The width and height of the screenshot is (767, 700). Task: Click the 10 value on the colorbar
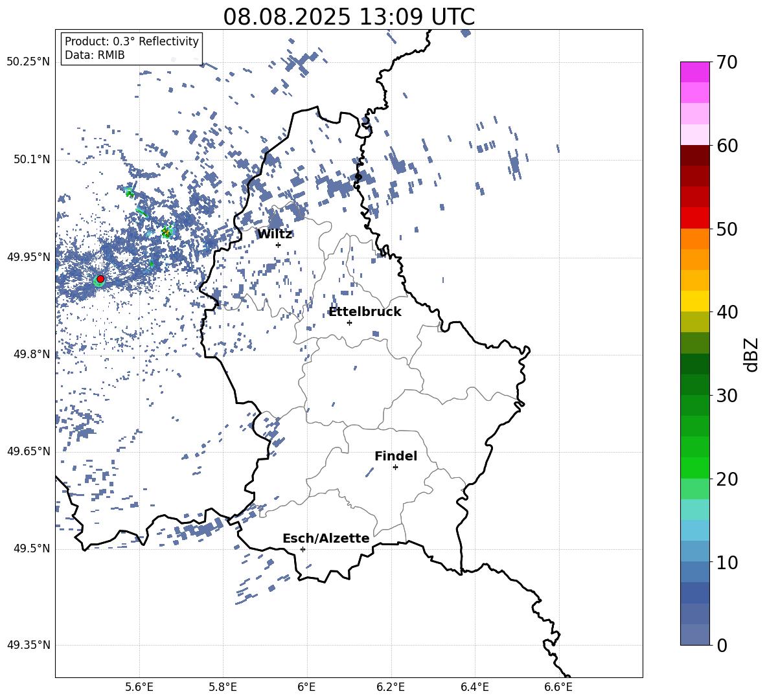727,562
